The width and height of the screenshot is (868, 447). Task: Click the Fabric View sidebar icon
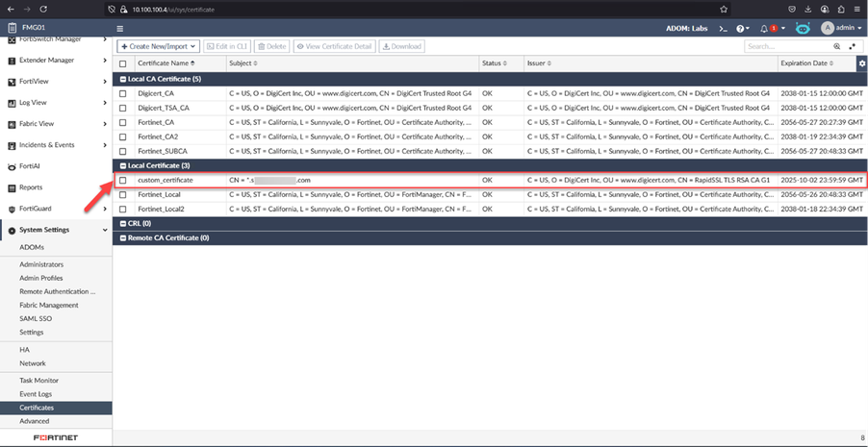click(x=12, y=124)
